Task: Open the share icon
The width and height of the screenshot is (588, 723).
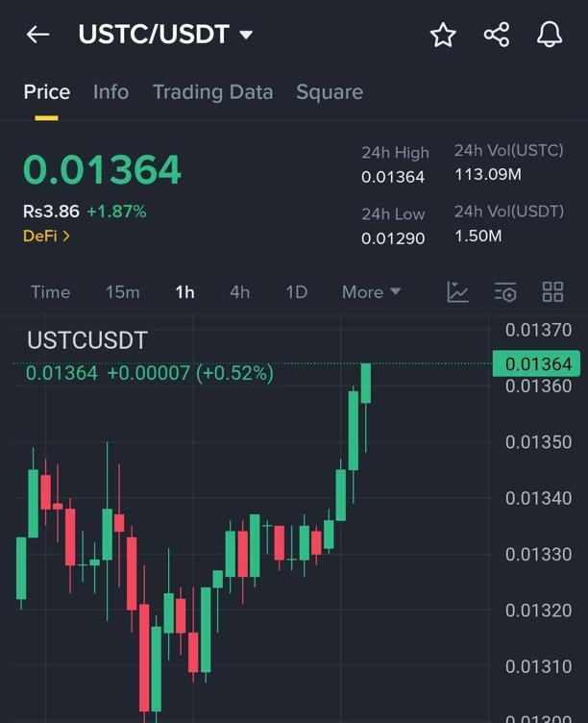Action: pos(497,35)
